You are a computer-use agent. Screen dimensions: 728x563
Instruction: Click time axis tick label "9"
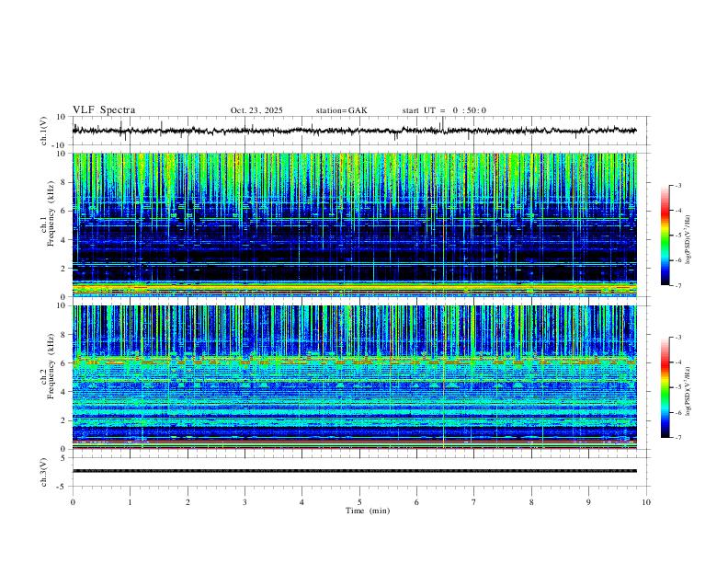coord(588,502)
